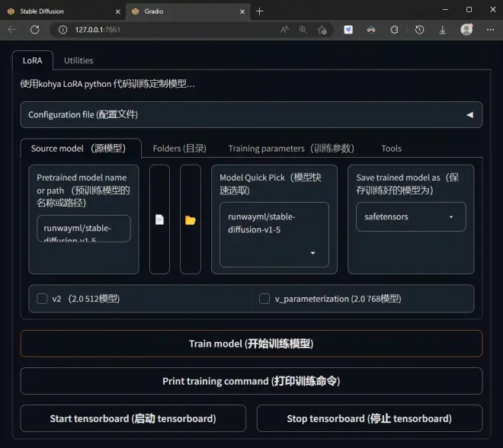Click the browser back arrow

click(12, 30)
